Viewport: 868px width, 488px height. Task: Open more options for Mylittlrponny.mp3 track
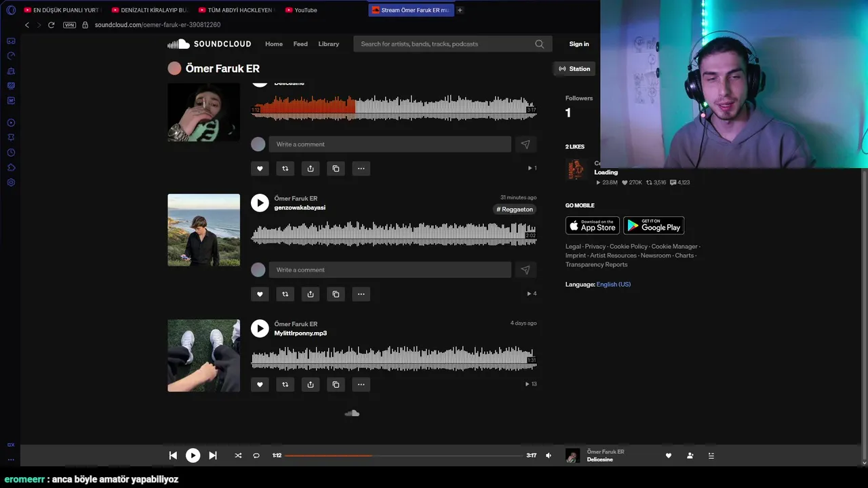coord(361,384)
